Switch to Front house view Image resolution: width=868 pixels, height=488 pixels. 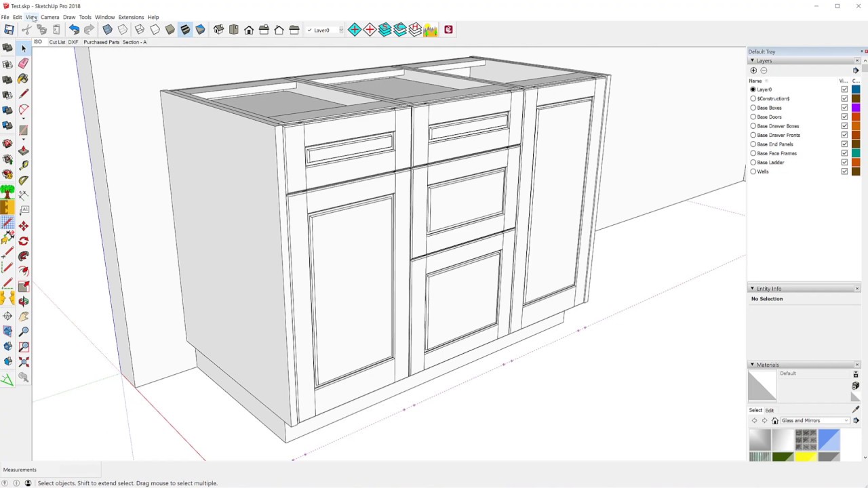tap(249, 30)
